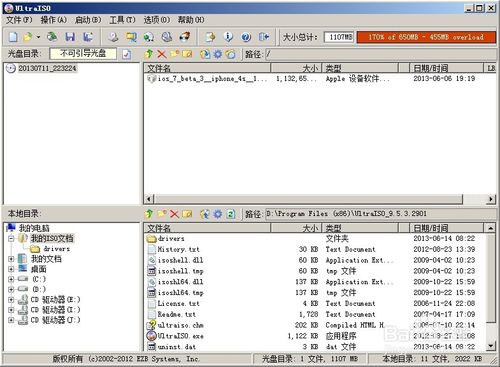Click the Burn CD/DVD image toolbar icon
Screen dimensions: 500x367
coord(185,37)
